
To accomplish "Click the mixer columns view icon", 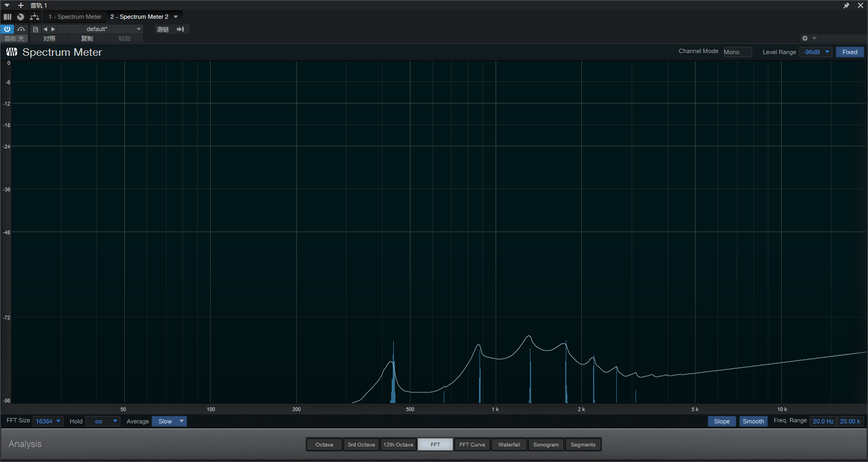I will click(x=8, y=17).
